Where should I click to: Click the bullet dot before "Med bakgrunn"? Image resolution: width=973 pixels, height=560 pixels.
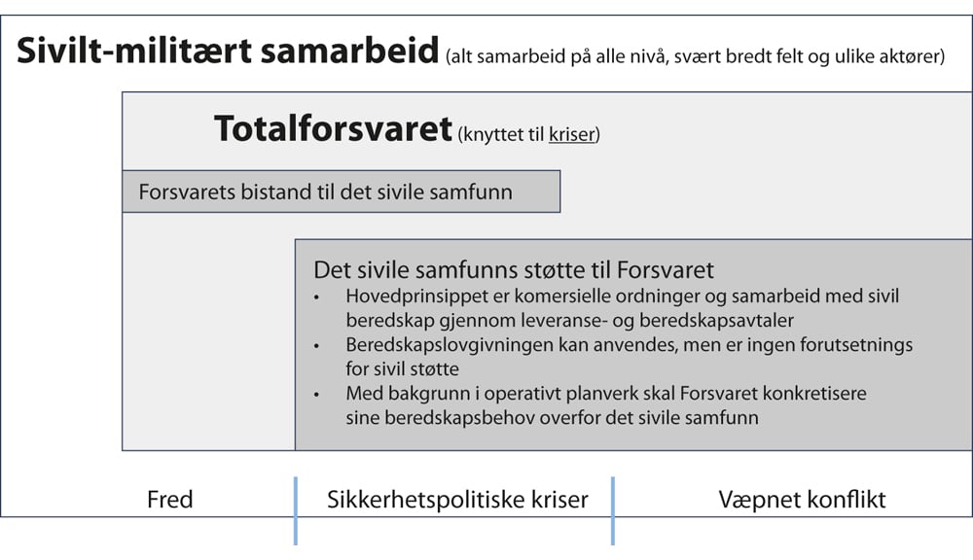coord(317,395)
